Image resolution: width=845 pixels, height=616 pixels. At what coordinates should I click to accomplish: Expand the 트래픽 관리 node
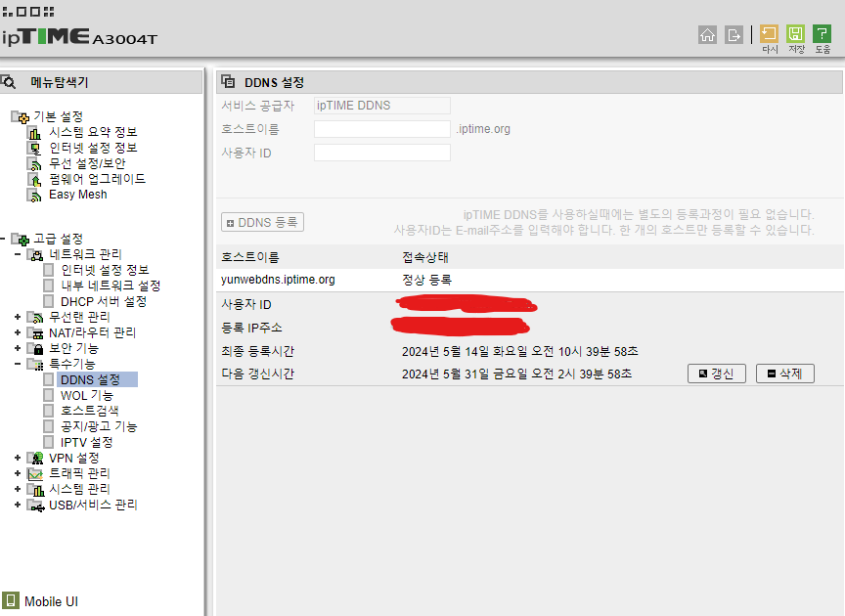tap(18, 473)
